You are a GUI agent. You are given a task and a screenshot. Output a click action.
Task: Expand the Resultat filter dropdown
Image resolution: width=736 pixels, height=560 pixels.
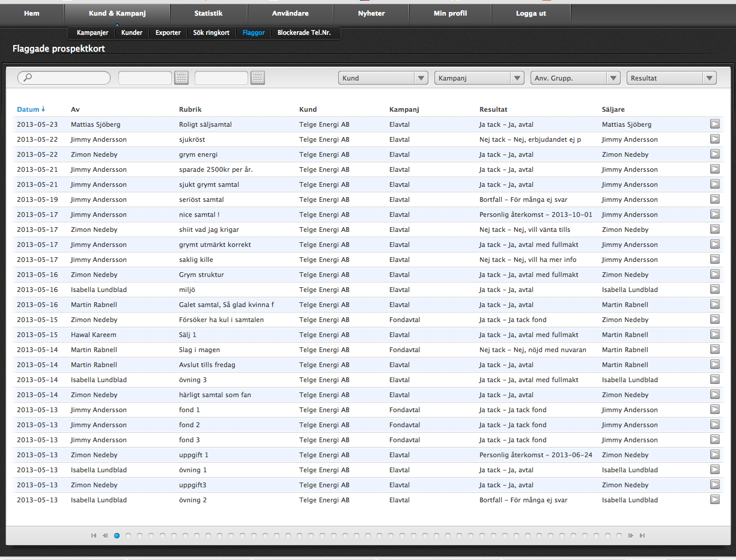pyautogui.click(x=672, y=78)
